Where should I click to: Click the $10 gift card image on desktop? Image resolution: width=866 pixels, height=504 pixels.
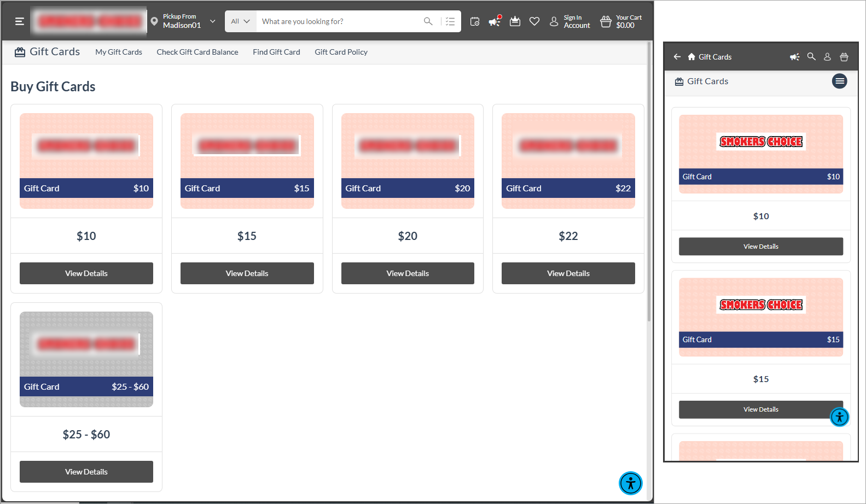coord(86,161)
